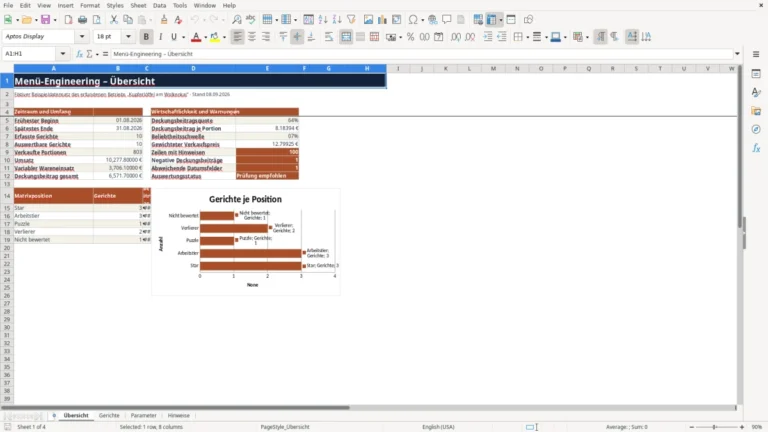
Task: Switch to the Parameter sheet tab
Action: coord(144,415)
